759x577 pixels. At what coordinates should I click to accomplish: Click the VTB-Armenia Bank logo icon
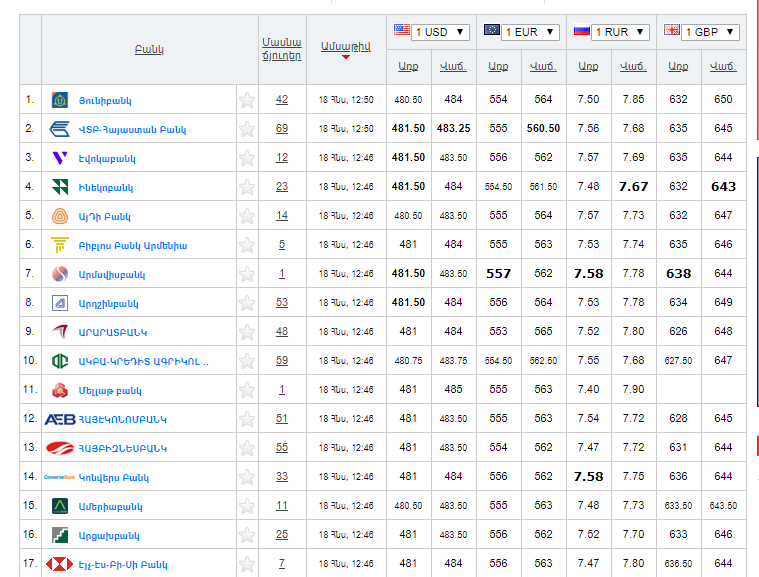pos(60,129)
